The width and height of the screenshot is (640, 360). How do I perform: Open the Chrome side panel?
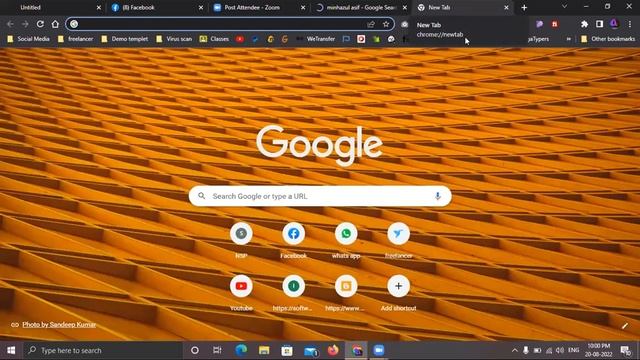pos(599,24)
